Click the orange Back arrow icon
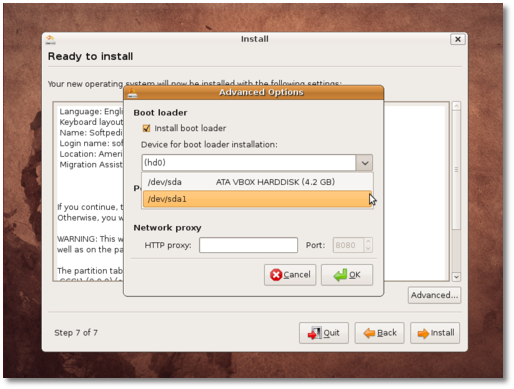 point(369,333)
